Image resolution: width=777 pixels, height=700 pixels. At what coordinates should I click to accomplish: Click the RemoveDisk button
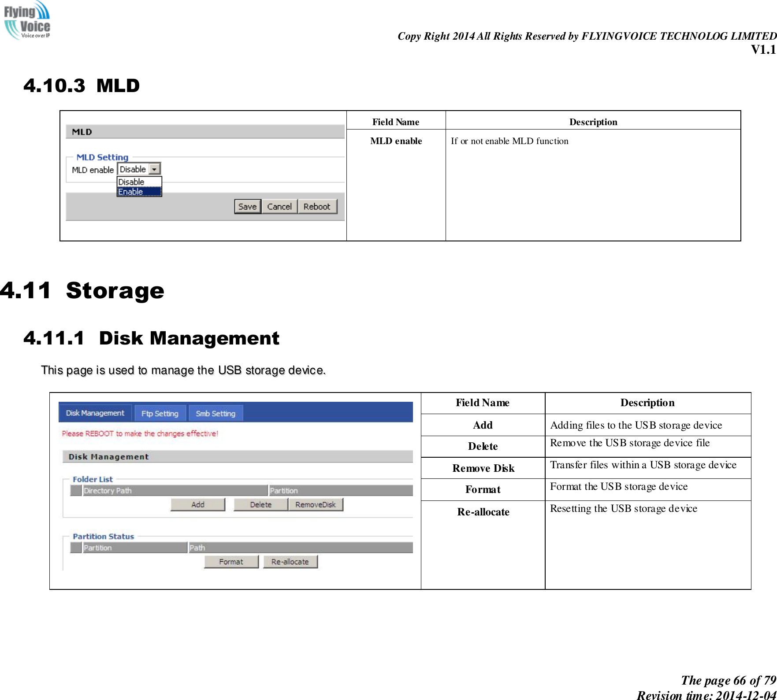[x=316, y=505]
